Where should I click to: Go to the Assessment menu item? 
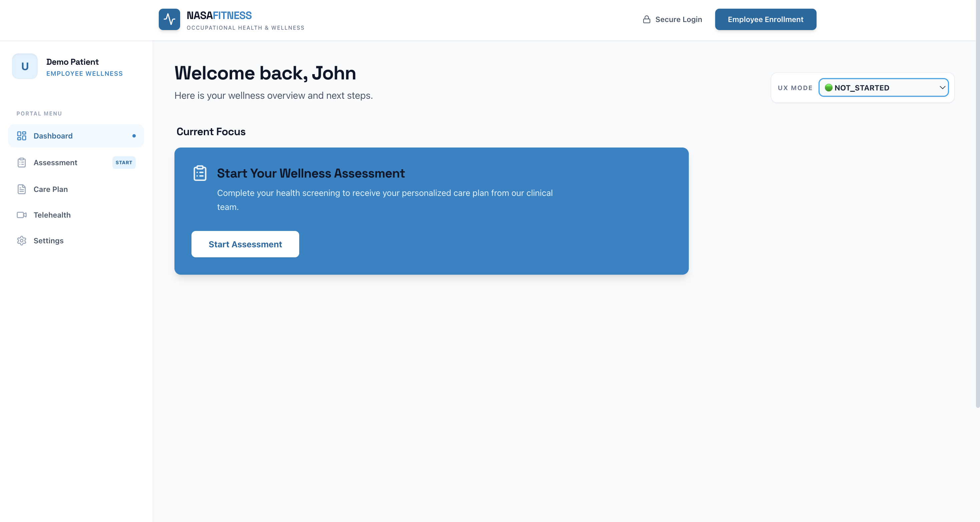point(76,163)
